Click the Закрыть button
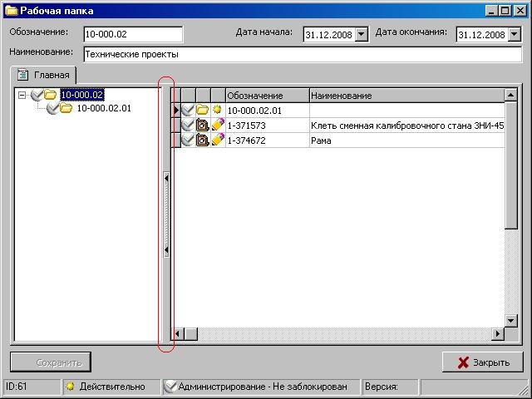532x399 pixels. click(482, 362)
